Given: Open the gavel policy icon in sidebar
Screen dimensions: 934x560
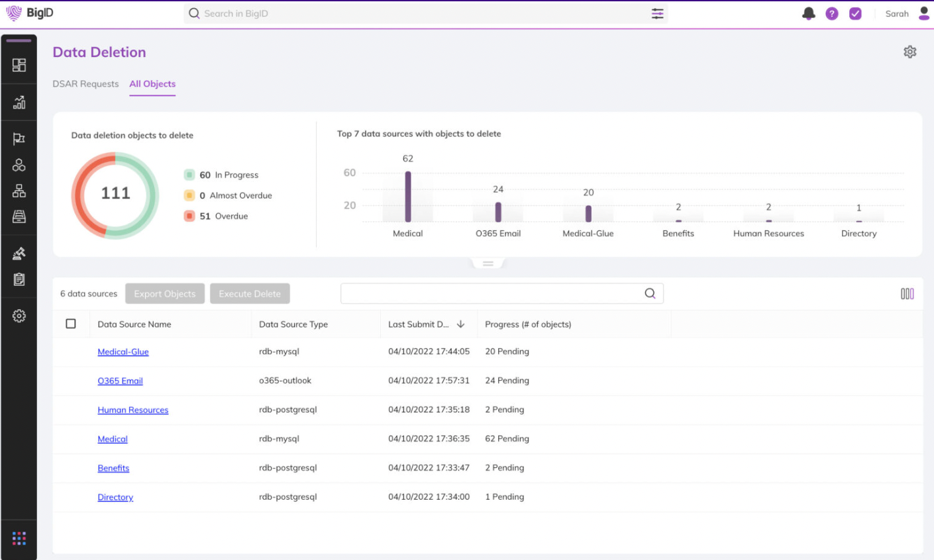Looking at the screenshot, I should (x=19, y=254).
